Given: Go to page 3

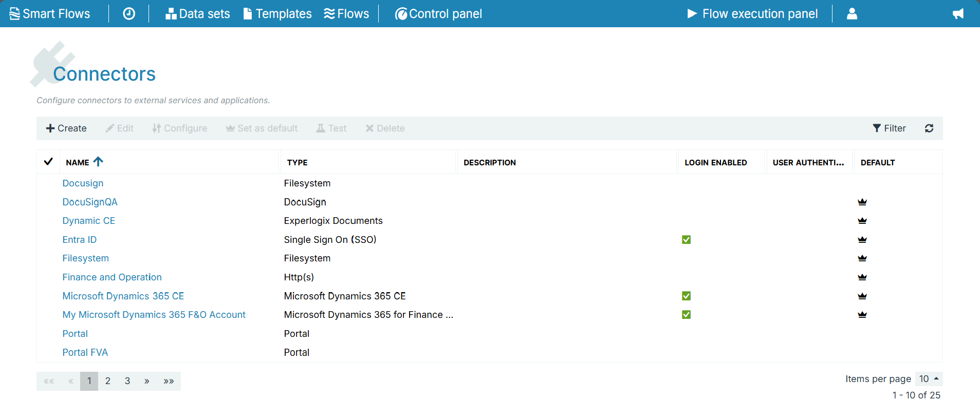Looking at the screenshot, I should click(x=127, y=381).
